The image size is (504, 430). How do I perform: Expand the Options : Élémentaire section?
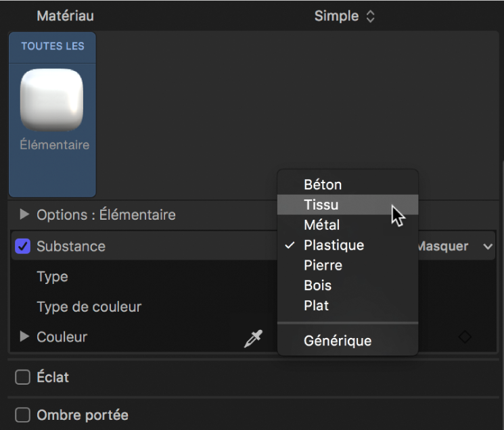(x=25, y=215)
